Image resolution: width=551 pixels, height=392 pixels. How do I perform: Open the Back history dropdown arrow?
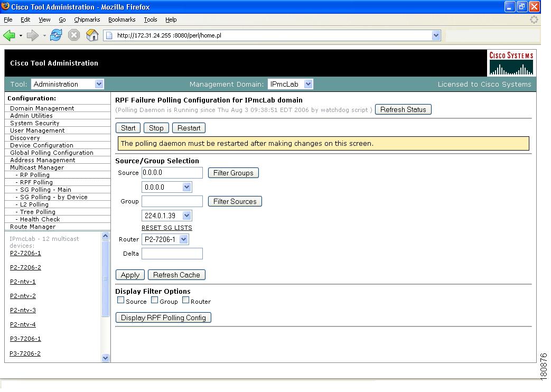coord(21,35)
